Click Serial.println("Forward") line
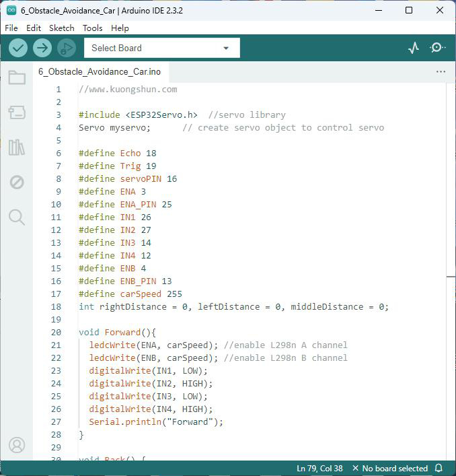This screenshot has width=456, height=476. [x=156, y=421]
